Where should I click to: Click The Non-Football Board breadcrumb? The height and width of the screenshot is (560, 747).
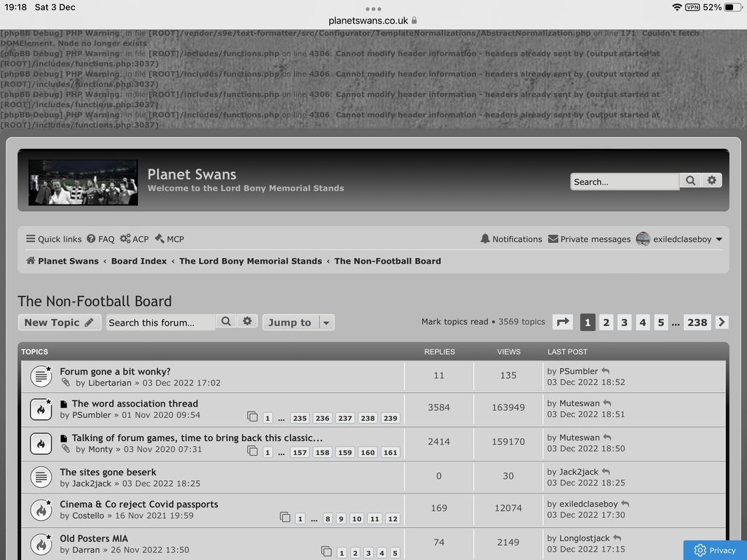click(388, 261)
